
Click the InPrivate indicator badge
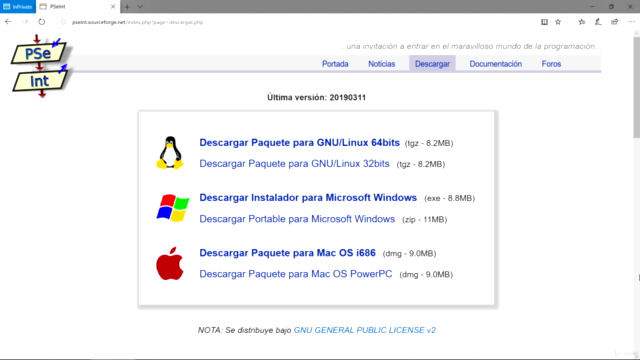pyautogui.click(x=18, y=7)
